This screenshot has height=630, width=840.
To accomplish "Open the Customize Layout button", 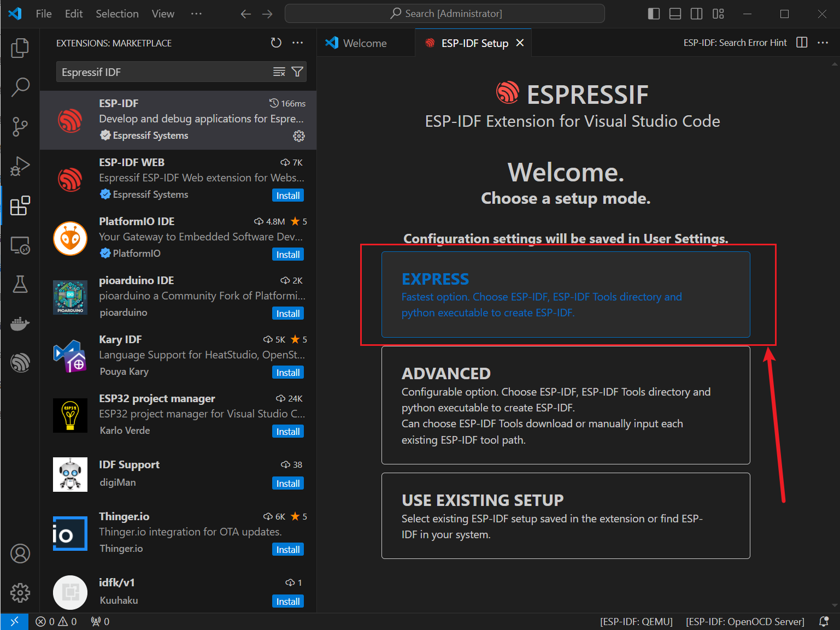I will (x=718, y=14).
